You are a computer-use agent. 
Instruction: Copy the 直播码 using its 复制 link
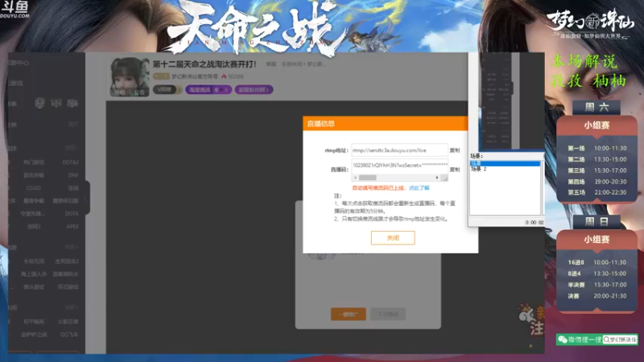(x=454, y=170)
